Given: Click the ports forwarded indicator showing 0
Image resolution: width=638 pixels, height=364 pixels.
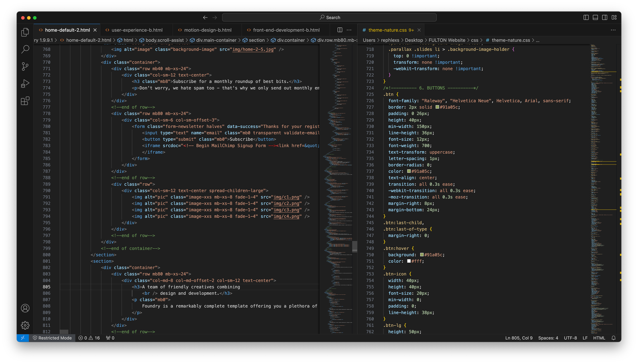Looking at the screenshot, I should (110, 338).
